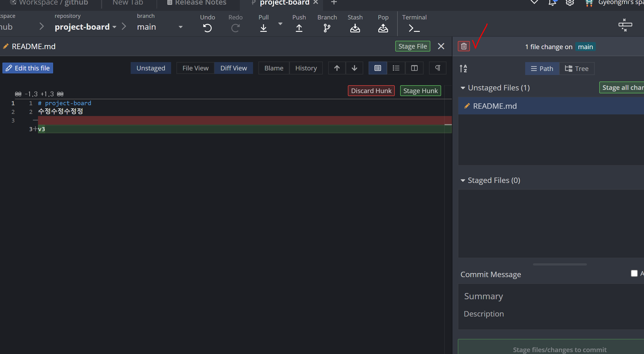
Task: Open the Branch creation icon
Action: pyautogui.click(x=327, y=28)
